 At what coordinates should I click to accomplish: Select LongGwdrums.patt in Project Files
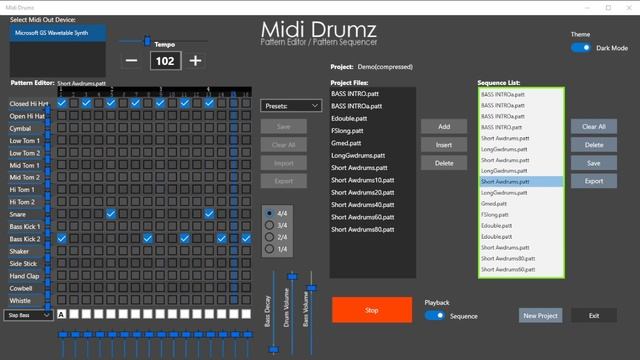tap(373, 155)
